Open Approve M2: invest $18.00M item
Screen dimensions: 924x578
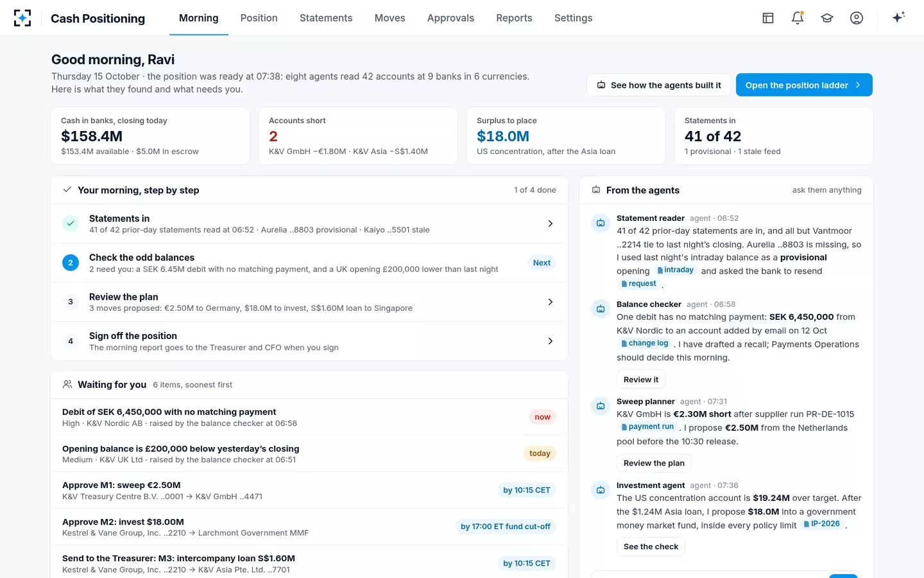tap(309, 527)
